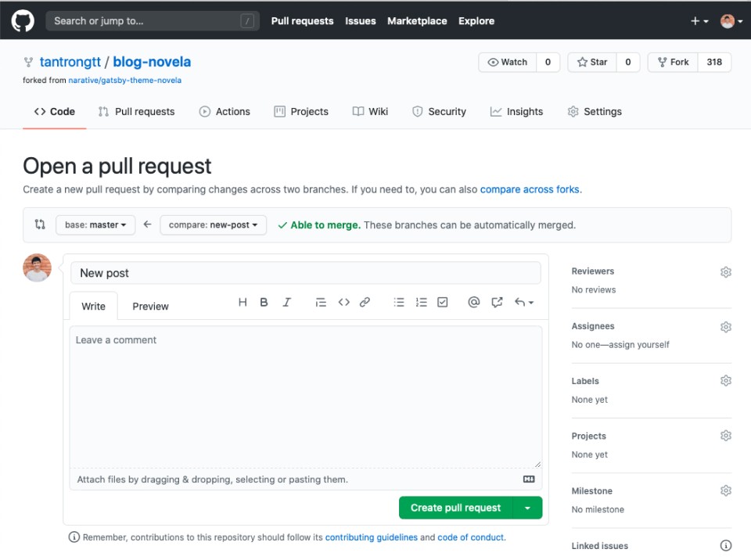Go to Pull requests in top navigation
Viewport: 751px width, 560px height.
tap(302, 21)
